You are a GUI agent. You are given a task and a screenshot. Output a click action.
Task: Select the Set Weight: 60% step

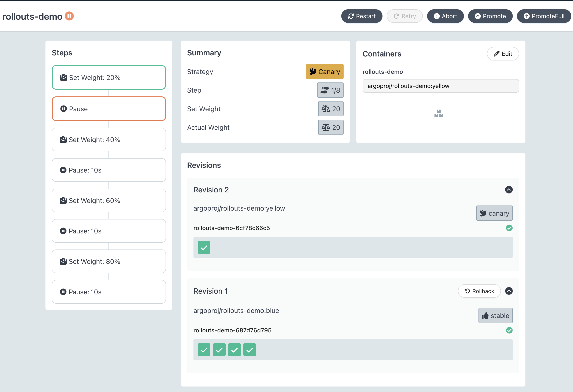(x=109, y=200)
